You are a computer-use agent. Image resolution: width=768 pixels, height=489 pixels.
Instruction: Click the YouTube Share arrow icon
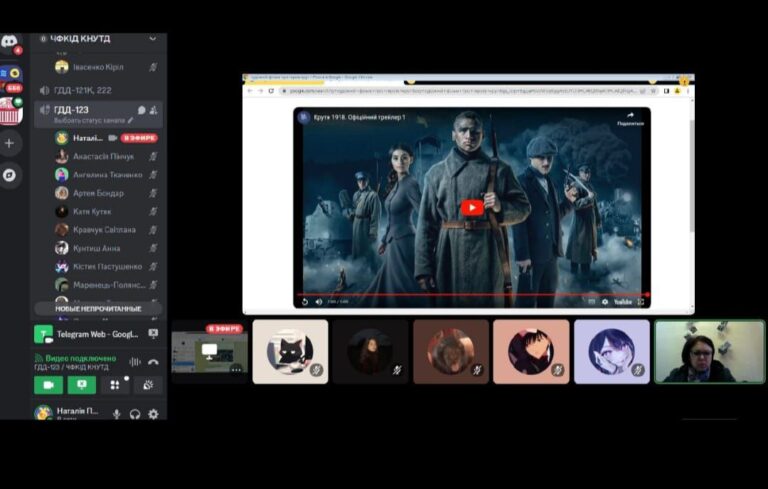(630, 117)
